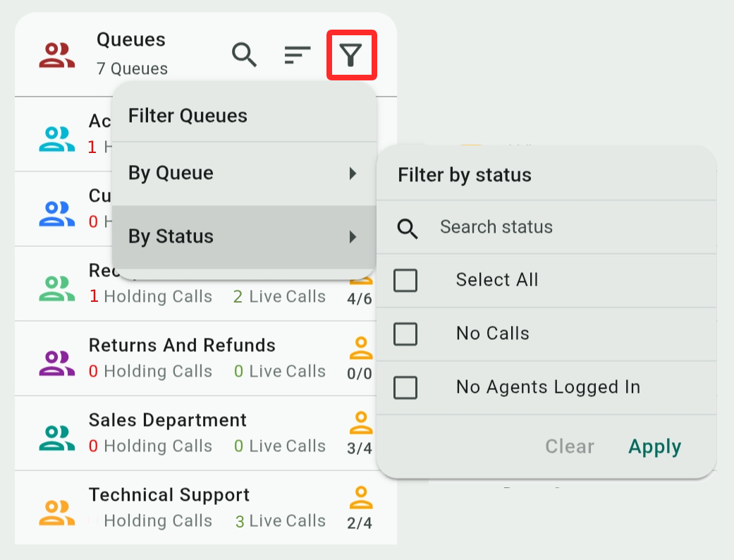The width and height of the screenshot is (734, 560).
Task: Click the Clear button
Action: (x=570, y=446)
